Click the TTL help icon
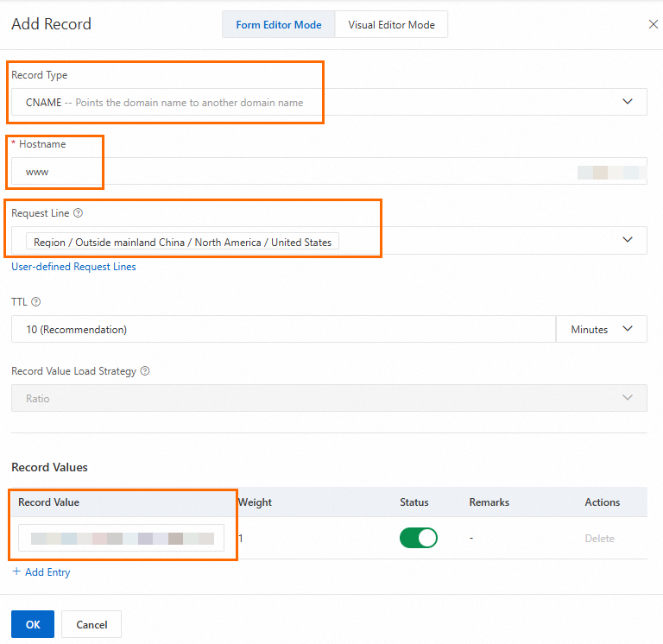663x644 pixels. click(x=36, y=302)
